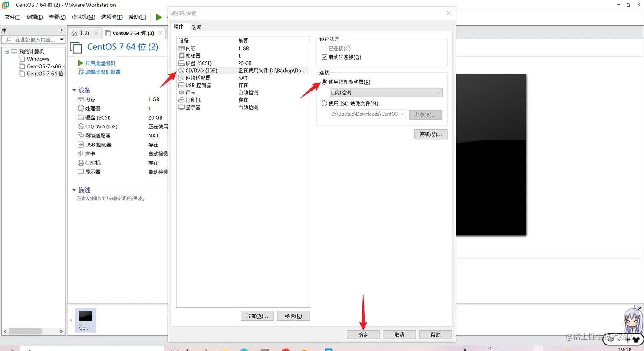Open the 文件(F) menu

pyautogui.click(x=13, y=17)
